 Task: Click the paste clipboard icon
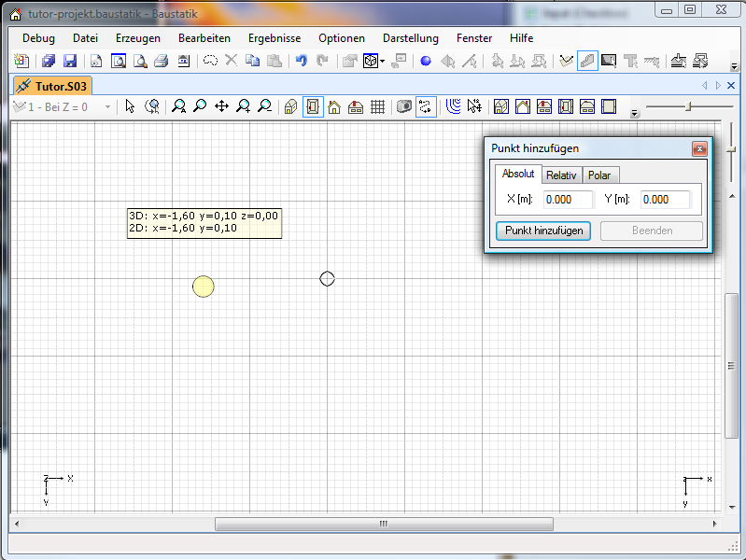coord(274,61)
